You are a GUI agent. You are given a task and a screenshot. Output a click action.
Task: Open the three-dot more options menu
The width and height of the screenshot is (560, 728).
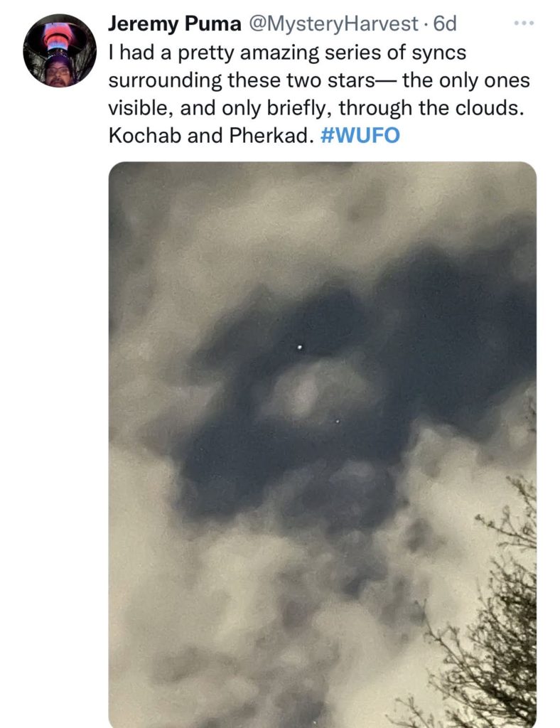point(524,23)
